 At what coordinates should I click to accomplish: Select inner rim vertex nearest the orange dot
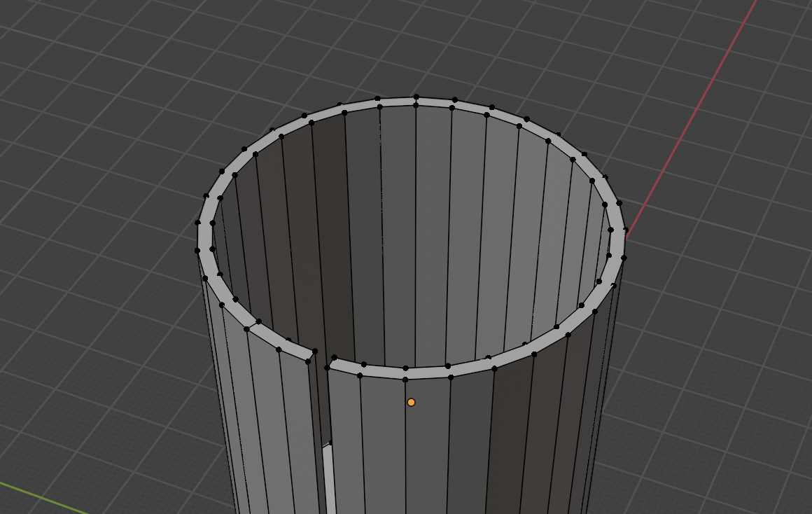[405, 368]
